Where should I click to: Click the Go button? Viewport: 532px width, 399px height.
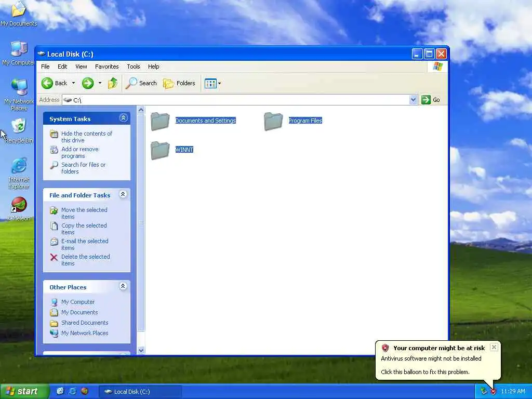pyautogui.click(x=431, y=100)
